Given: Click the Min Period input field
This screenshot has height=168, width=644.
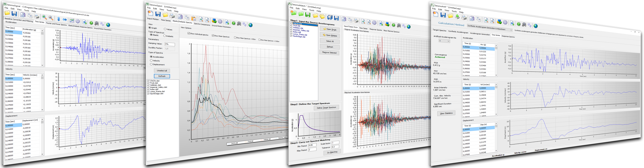Looking at the screenshot, I should [312, 145].
